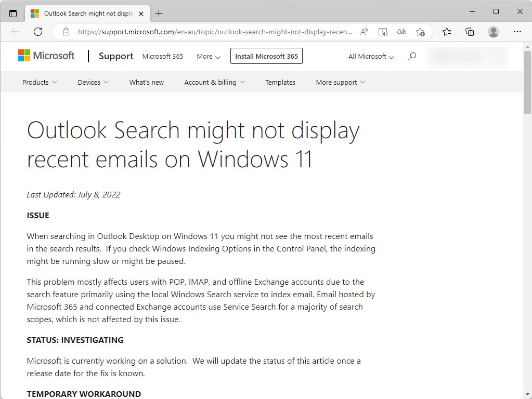Open the Collections panel
This screenshot has width=532, height=399.
click(x=470, y=32)
